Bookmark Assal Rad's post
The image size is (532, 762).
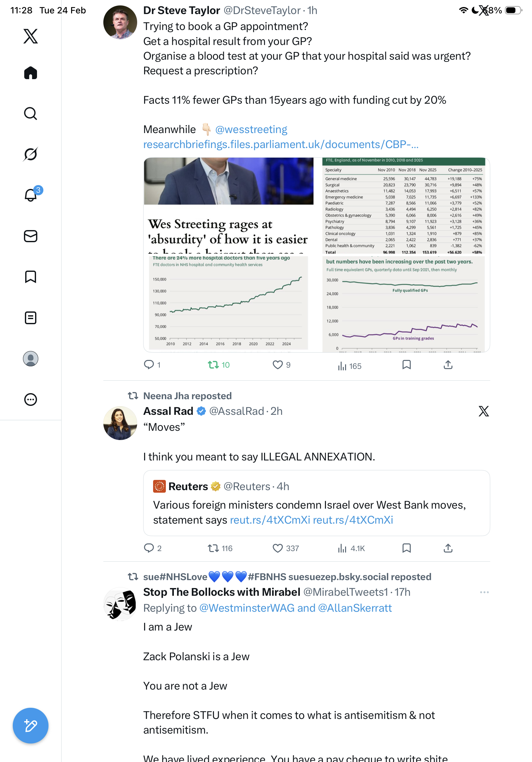coord(406,548)
